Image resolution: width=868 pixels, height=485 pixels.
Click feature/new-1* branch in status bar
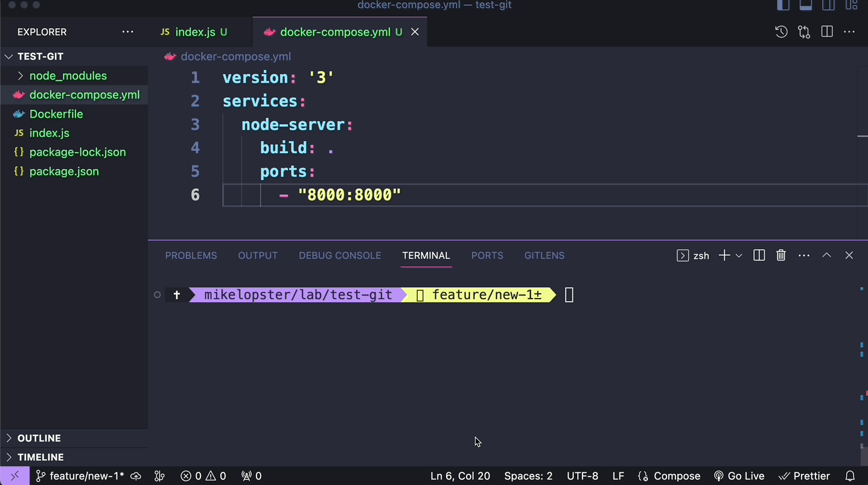click(x=80, y=476)
